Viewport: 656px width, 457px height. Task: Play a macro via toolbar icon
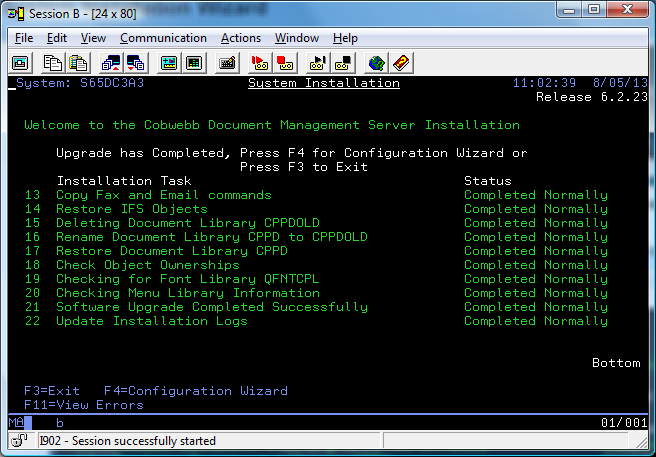(x=318, y=63)
